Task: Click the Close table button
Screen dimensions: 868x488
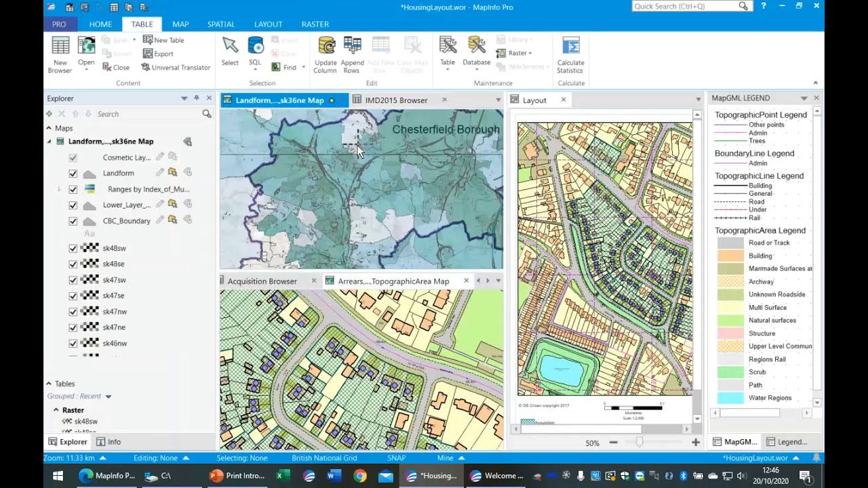Action: coord(116,67)
